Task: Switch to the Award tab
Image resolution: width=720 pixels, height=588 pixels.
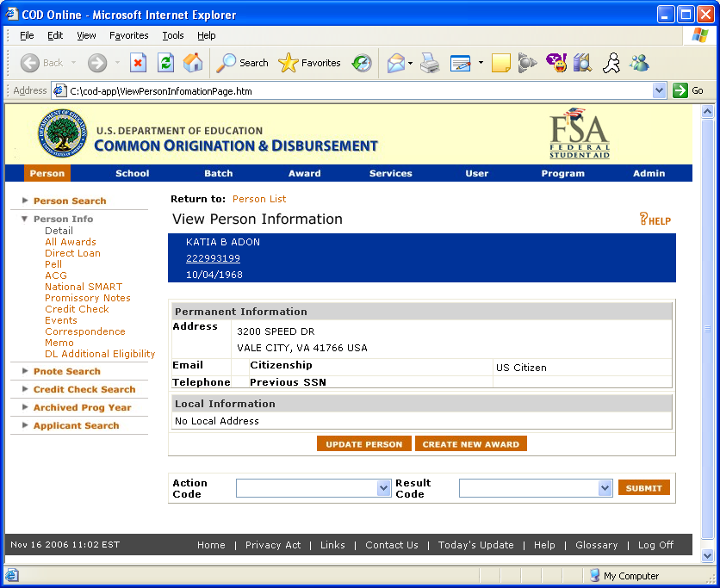Action: click(x=304, y=173)
